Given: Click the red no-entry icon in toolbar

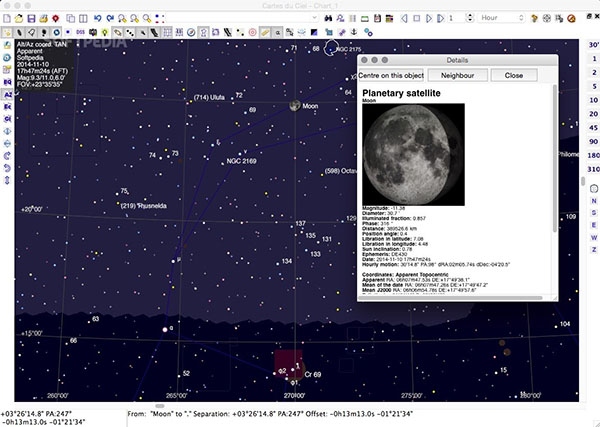Looking at the screenshot, I should pyautogui.click(x=571, y=18).
